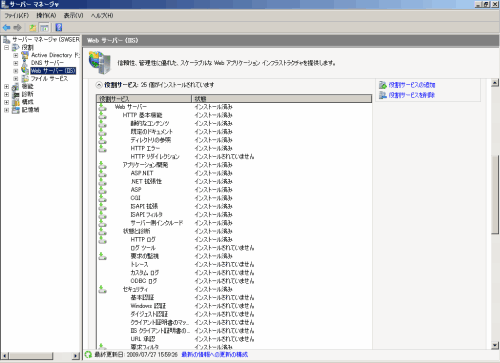500x363 pixels.
Task: Select the ISAPI フィルタ row
Action: point(234,215)
